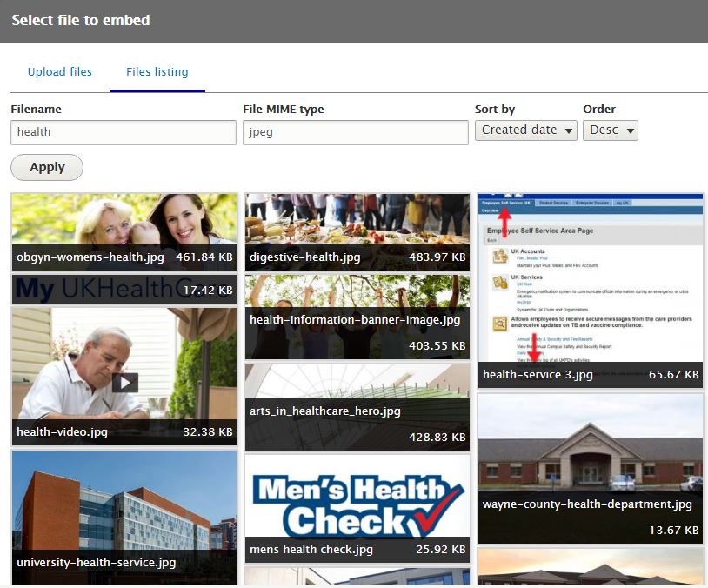708x588 pixels.
Task: Open the Sort by dropdown
Action: [525, 130]
